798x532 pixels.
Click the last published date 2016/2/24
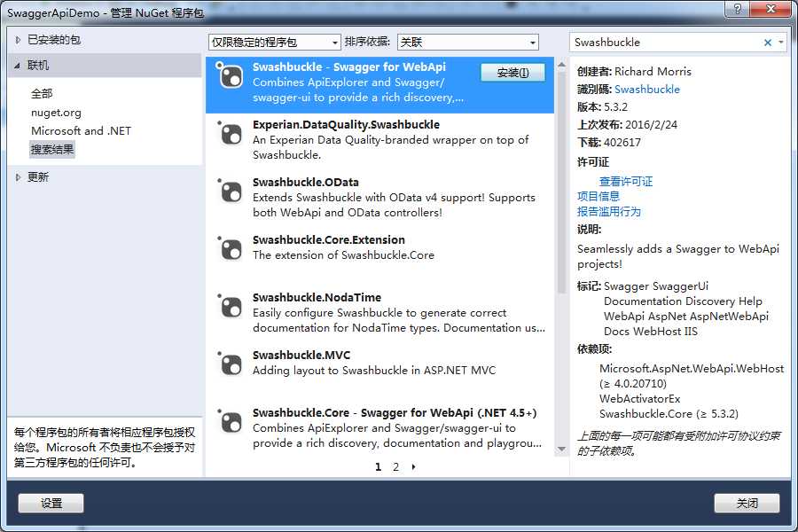coord(651,125)
